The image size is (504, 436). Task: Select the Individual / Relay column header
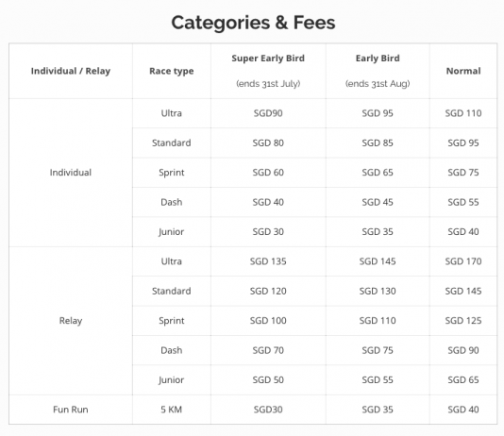pos(71,71)
